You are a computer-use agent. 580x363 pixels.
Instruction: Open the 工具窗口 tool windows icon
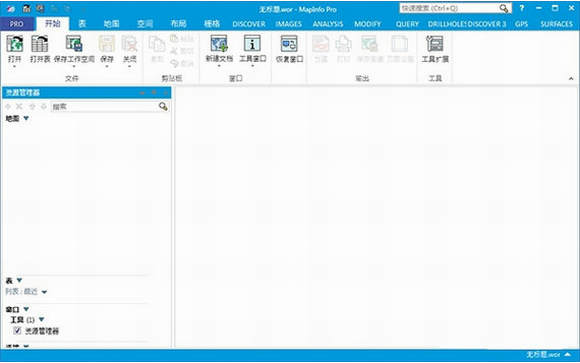[x=252, y=43]
